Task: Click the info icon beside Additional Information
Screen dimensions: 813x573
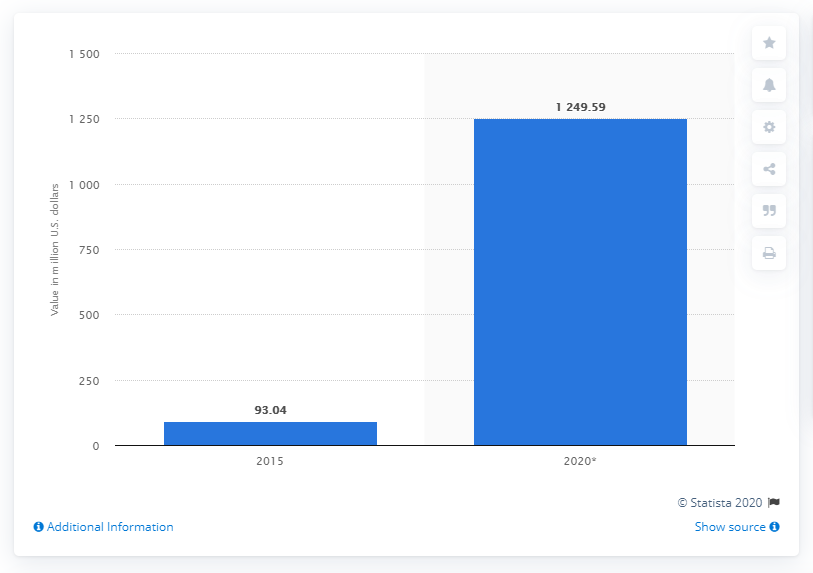Action: 38,527
